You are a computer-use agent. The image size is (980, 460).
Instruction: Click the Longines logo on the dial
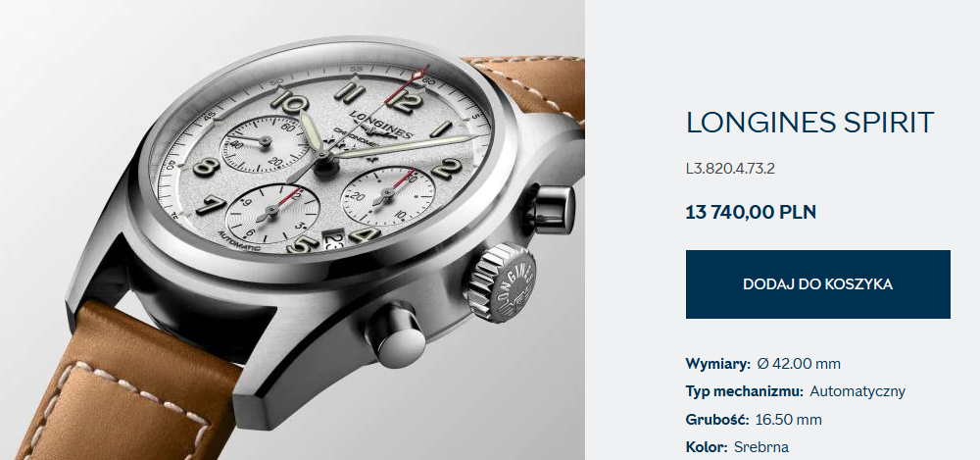click(379, 123)
